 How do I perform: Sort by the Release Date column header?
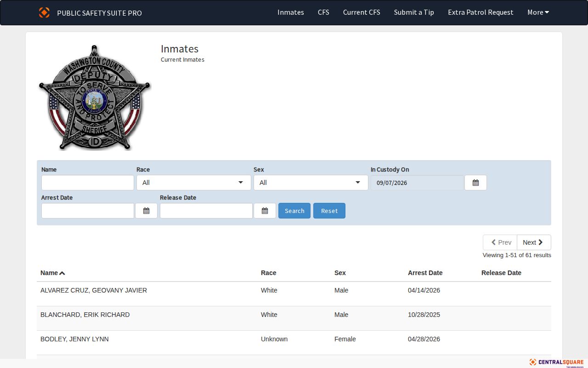[501, 273]
